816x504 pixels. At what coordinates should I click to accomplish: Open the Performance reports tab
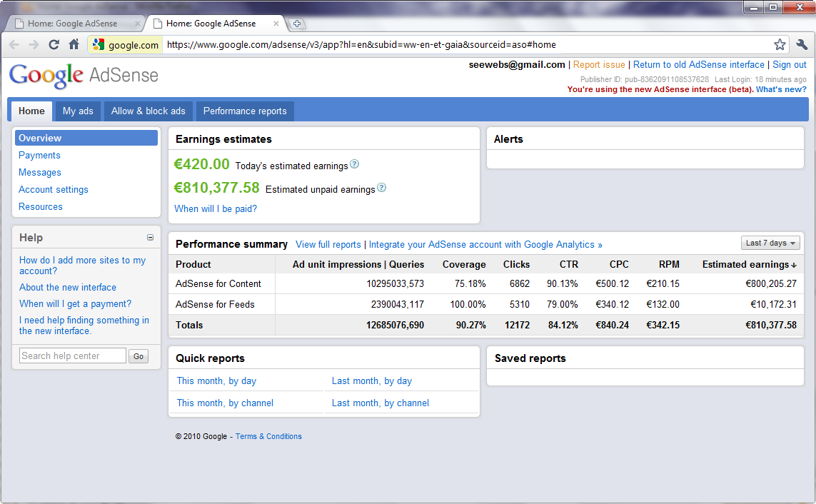[x=245, y=111]
